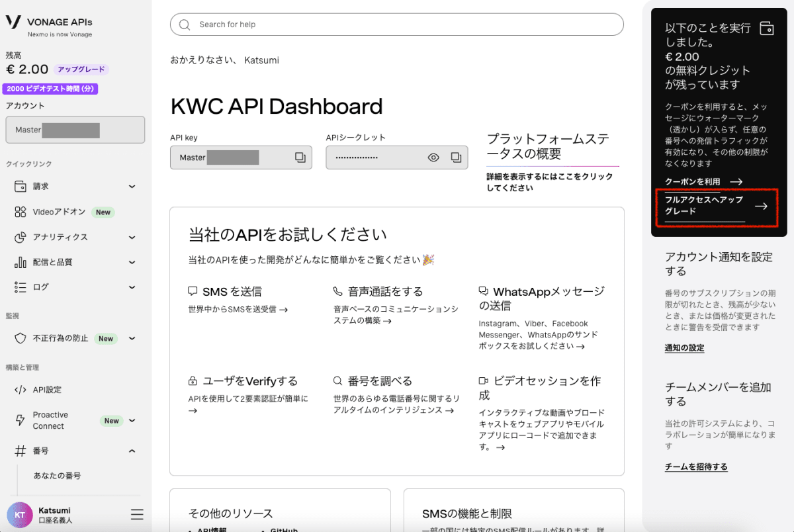
Task: Click the search magnifier icon
Action: coord(185,24)
